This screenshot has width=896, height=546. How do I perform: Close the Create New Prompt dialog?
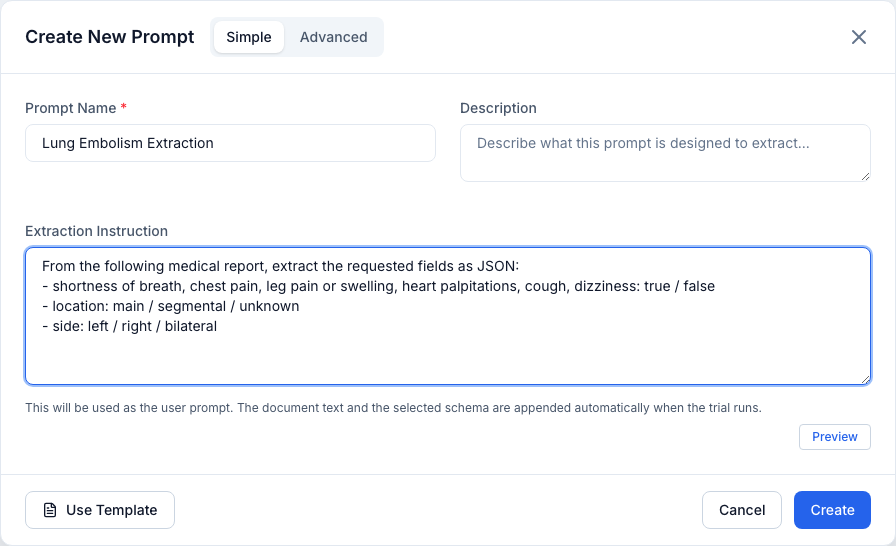(x=858, y=37)
